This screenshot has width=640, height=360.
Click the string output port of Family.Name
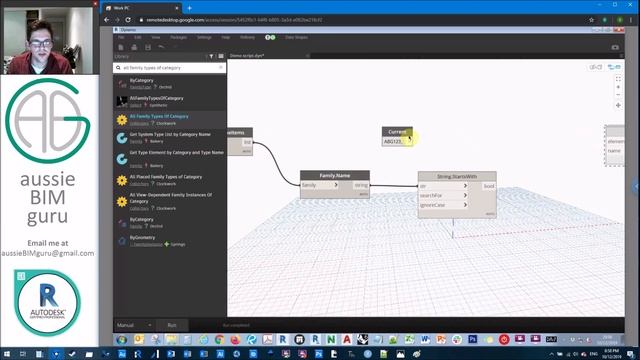pyautogui.click(x=361, y=185)
